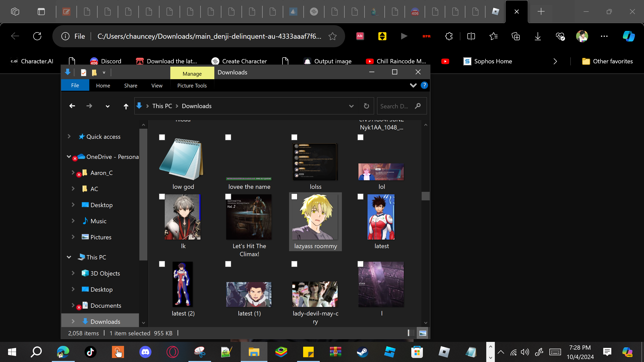Open the Picture Tools tab
The width and height of the screenshot is (644, 362).
pyautogui.click(x=192, y=85)
